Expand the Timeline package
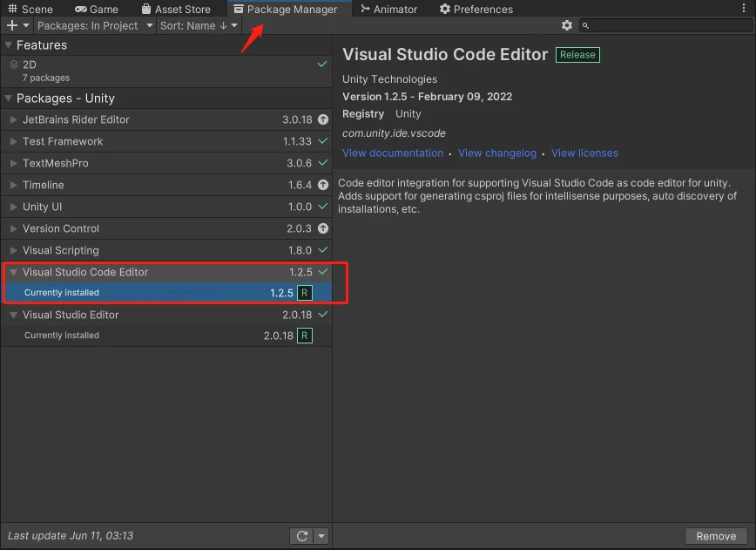 [x=14, y=185]
